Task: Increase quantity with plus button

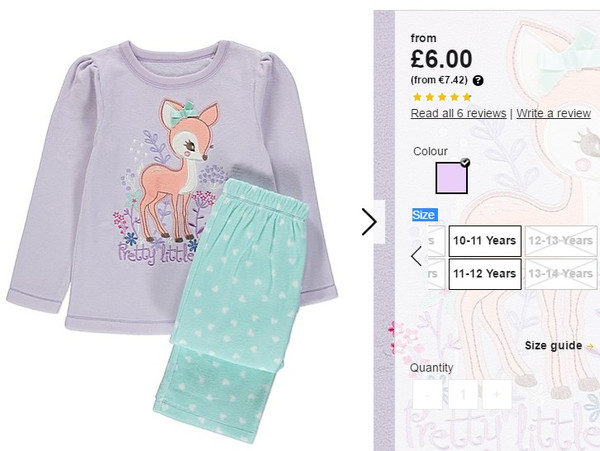Action: pyautogui.click(x=497, y=394)
